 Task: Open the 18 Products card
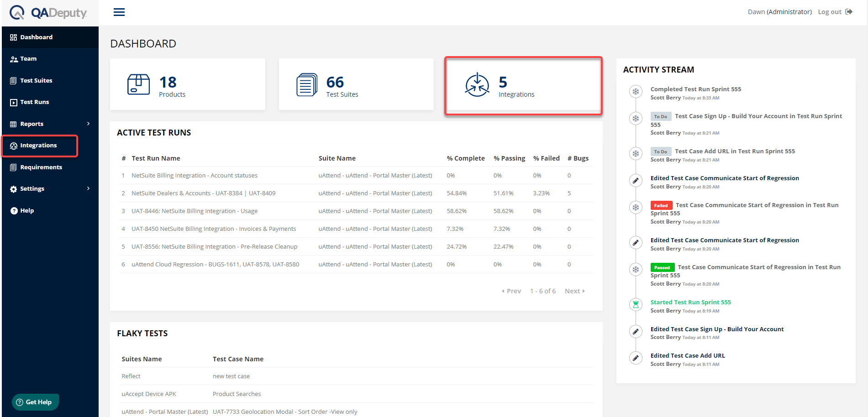(188, 84)
